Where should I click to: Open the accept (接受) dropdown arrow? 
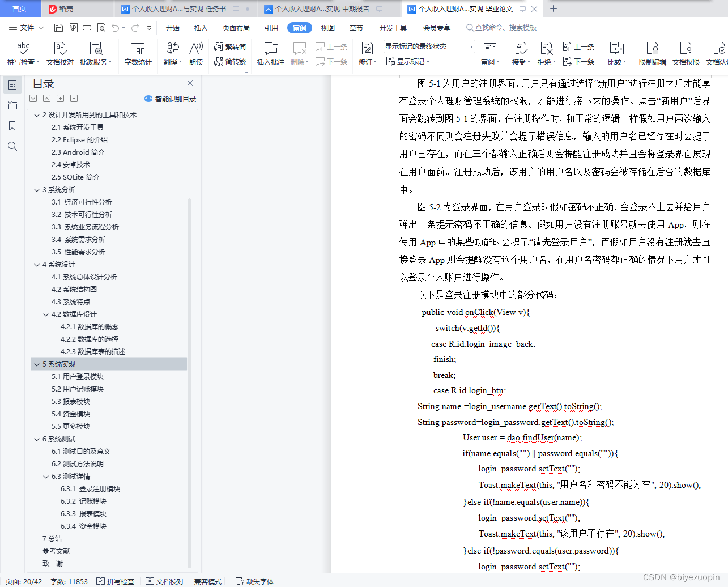tap(529, 61)
